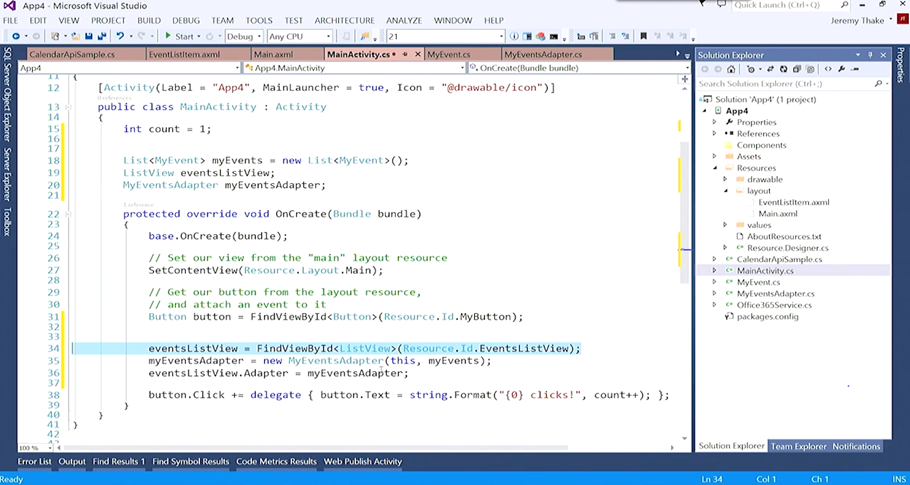
Task: Open the FILE menu
Action: tap(10, 20)
